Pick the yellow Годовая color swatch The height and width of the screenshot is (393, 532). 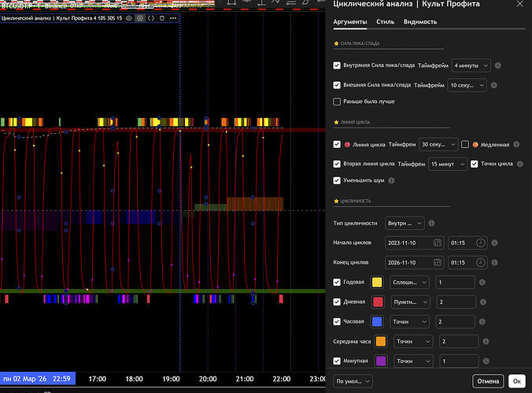coord(377,282)
